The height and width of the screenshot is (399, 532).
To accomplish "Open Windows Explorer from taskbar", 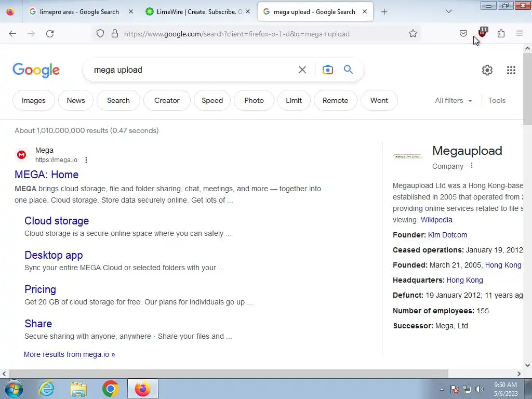I will pyautogui.click(x=78, y=389).
